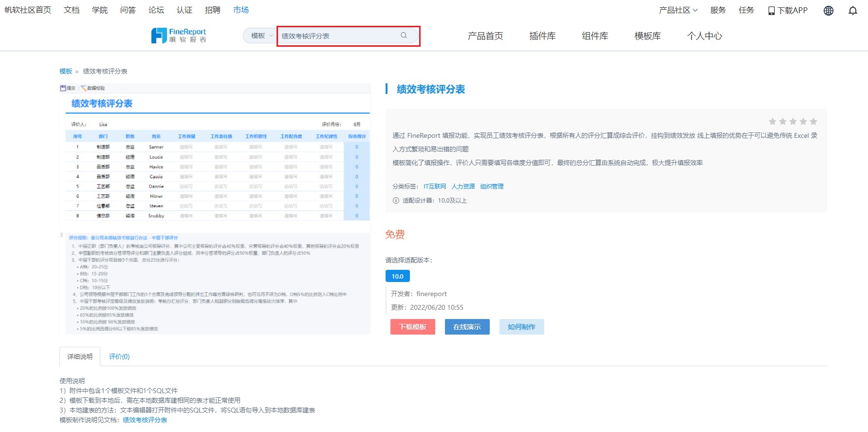Click the info icon beside 适配设计器

(x=396, y=200)
